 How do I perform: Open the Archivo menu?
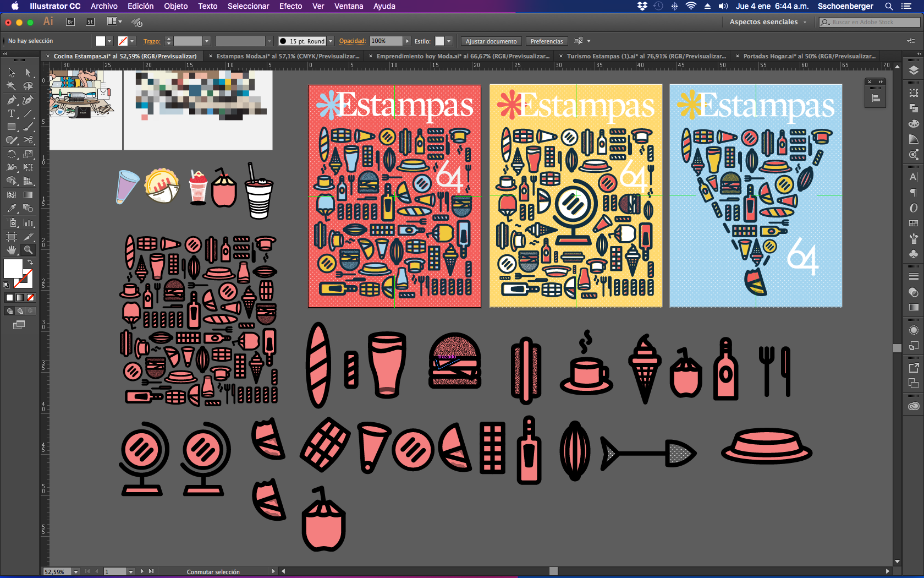(104, 6)
